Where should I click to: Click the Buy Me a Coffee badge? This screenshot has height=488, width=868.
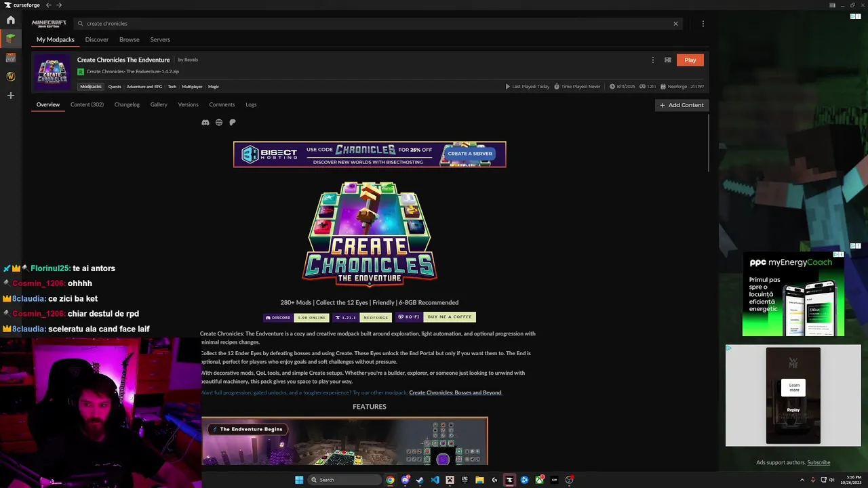(450, 317)
